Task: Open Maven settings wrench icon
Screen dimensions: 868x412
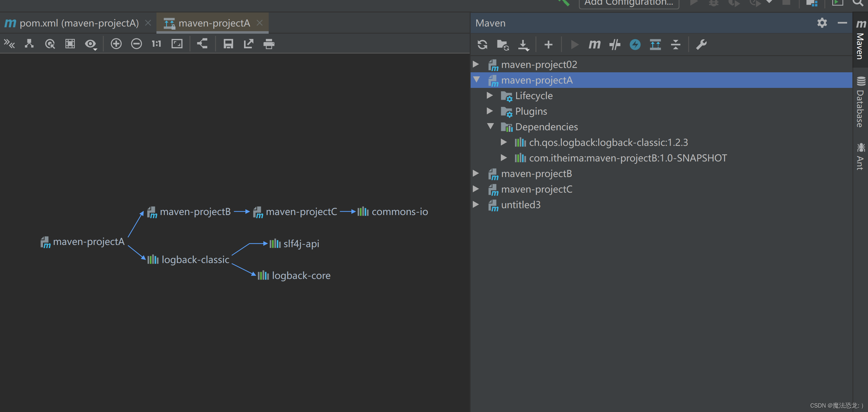Action: 701,45
